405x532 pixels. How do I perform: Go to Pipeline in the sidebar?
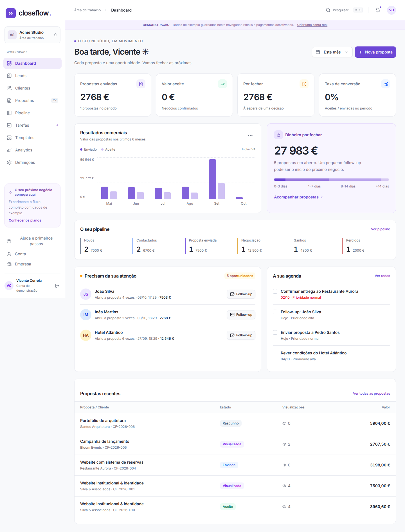click(32, 113)
